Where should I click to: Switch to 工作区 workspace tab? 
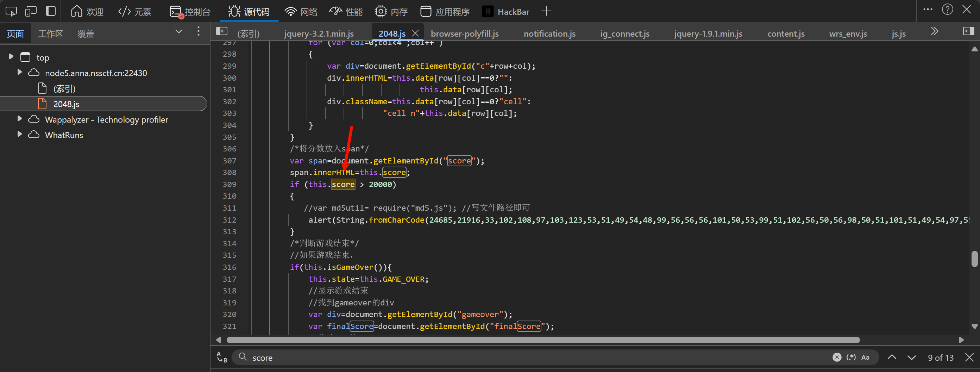50,34
